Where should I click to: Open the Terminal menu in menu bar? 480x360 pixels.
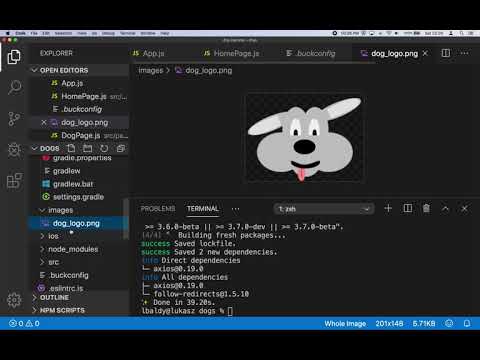[127, 33]
